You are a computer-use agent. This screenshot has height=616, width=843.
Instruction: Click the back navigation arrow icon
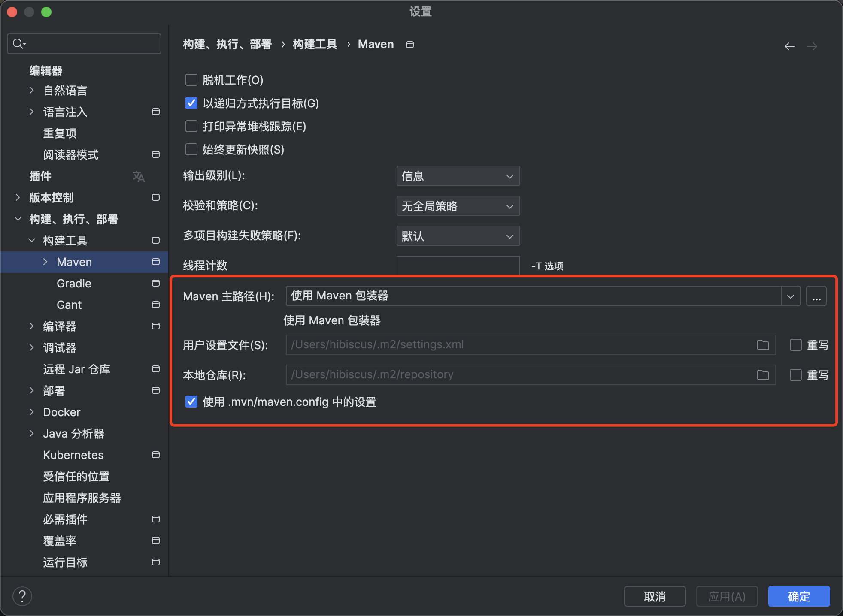click(x=789, y=46)
